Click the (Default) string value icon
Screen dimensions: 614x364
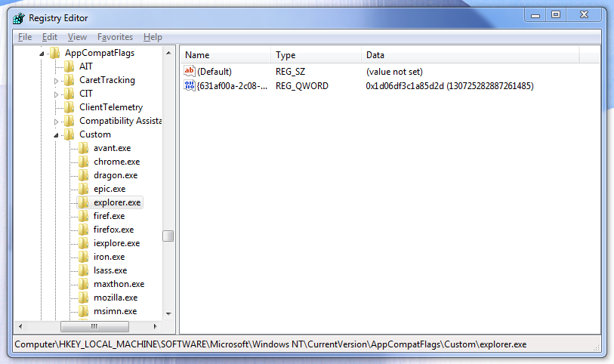click(x=190, y=71)
